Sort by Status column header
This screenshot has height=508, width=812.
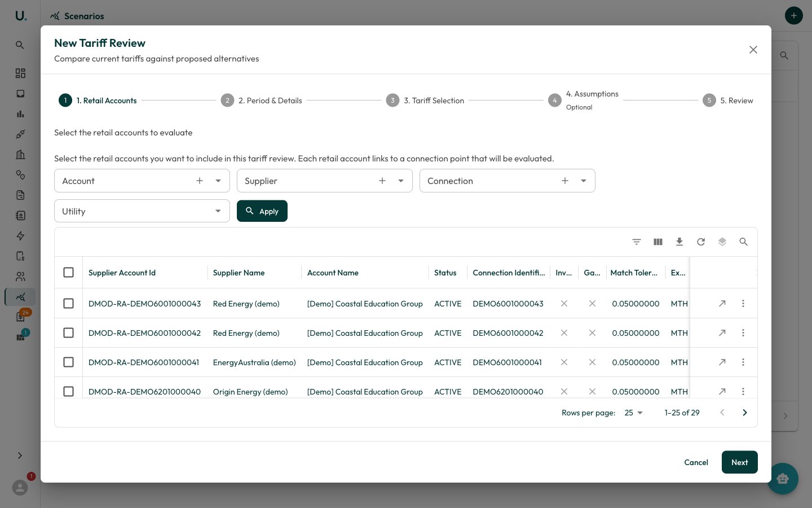445,273
